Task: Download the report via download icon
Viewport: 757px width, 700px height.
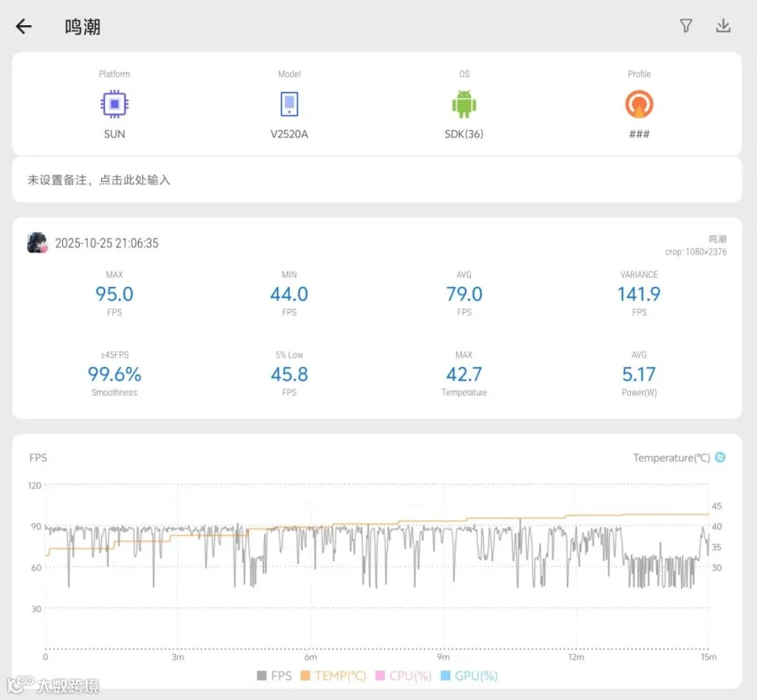Action: point(723,25)
